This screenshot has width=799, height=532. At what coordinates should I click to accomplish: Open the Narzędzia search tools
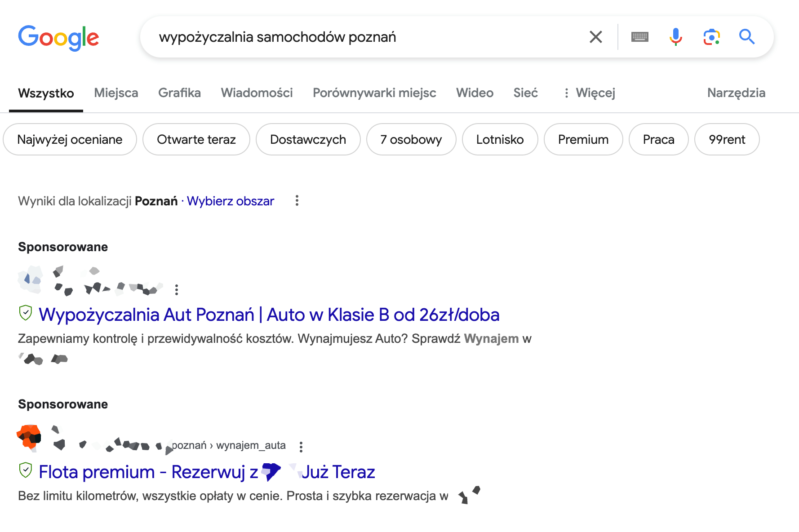point(736,93)
